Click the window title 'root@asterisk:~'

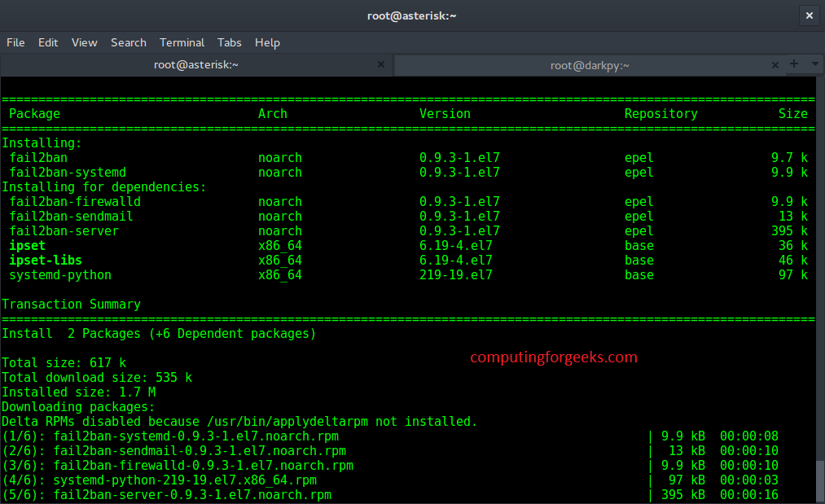[x=411, y=15]
